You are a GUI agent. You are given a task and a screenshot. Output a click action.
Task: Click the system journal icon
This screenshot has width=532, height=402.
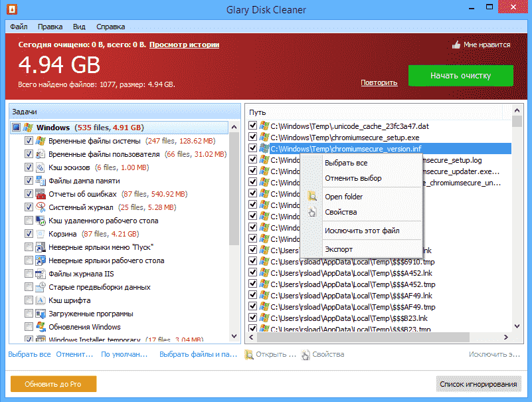(41, 207)
